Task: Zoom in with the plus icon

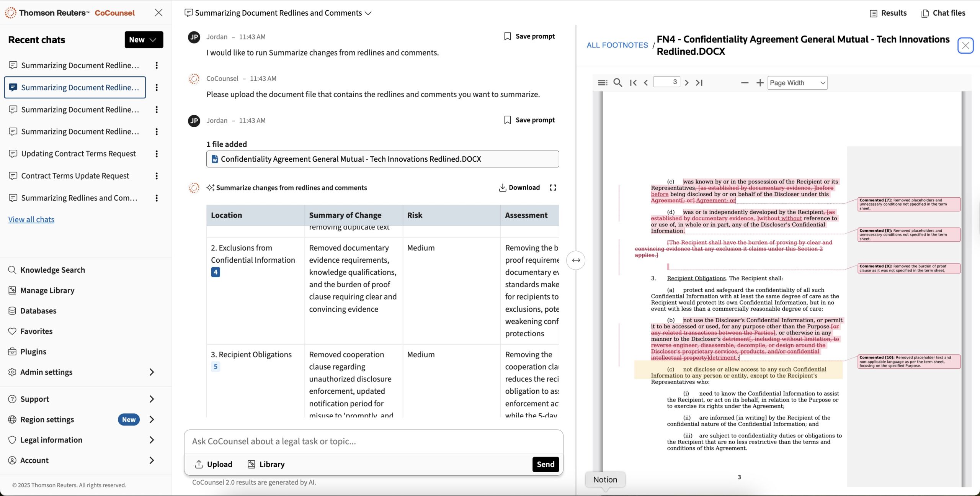Action: tap(760, 83)
